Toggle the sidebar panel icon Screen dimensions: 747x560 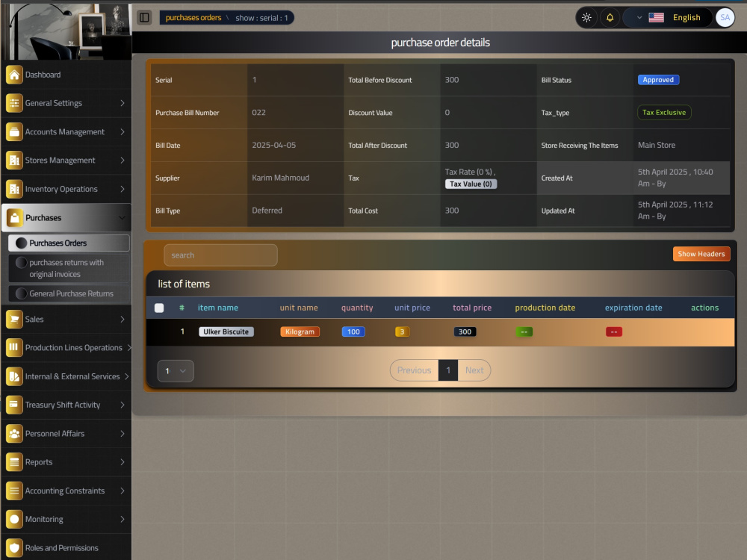(x=144, y=18)
